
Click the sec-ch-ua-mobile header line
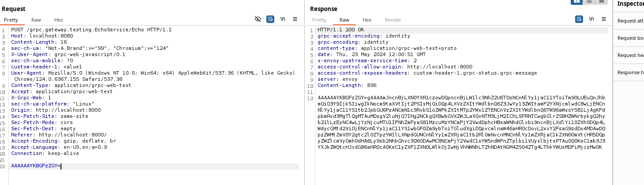click(x=42, y=61)
